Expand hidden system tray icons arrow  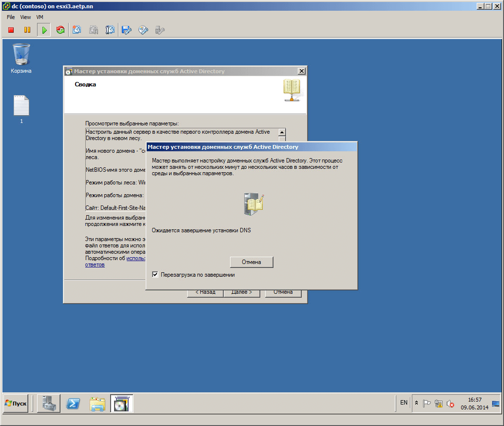(417, 403)
